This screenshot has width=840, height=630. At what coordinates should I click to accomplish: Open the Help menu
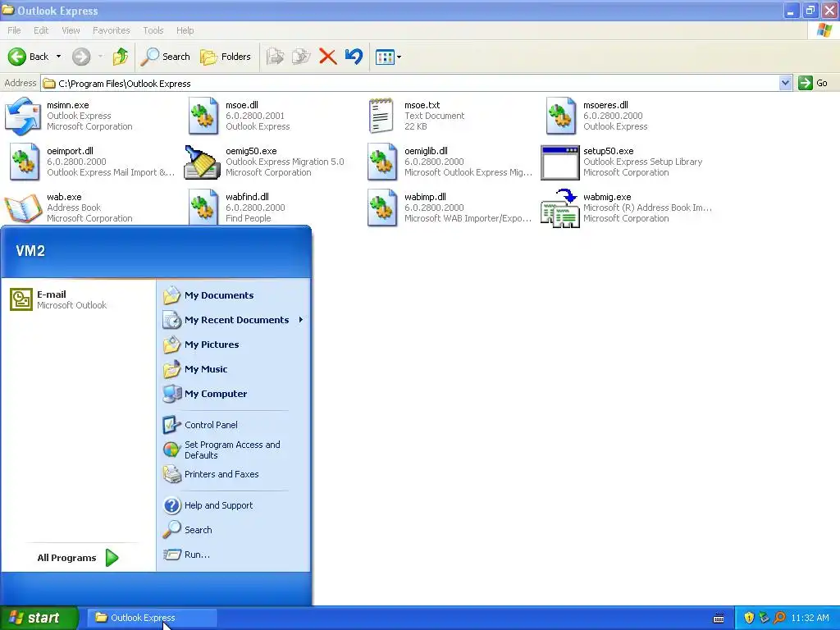coord(185,30)
